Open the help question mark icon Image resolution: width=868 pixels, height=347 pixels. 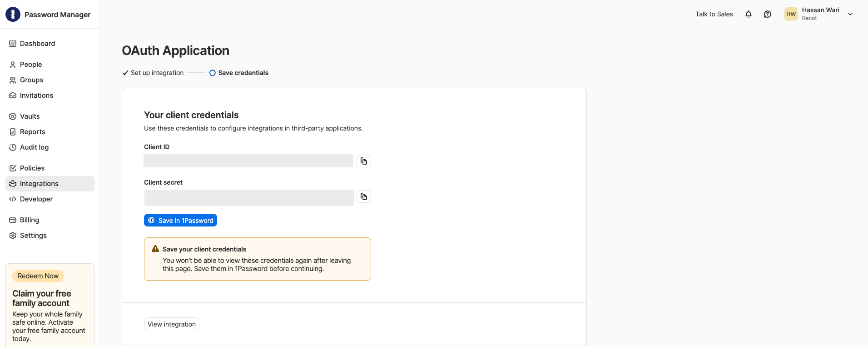pos(768,14)
